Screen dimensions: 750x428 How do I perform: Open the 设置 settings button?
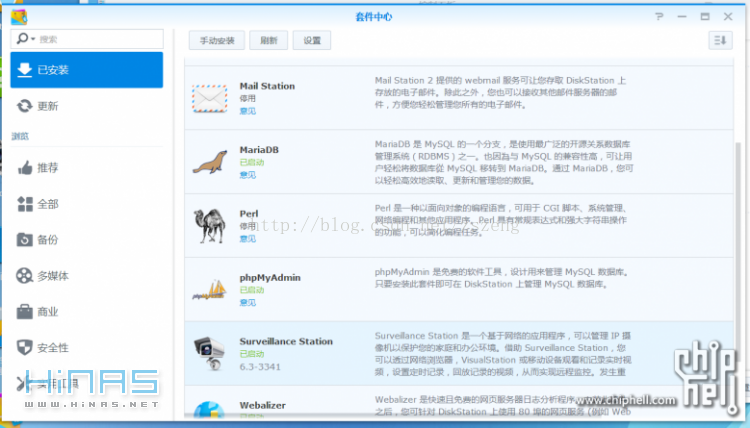click(x=312, y=40)
